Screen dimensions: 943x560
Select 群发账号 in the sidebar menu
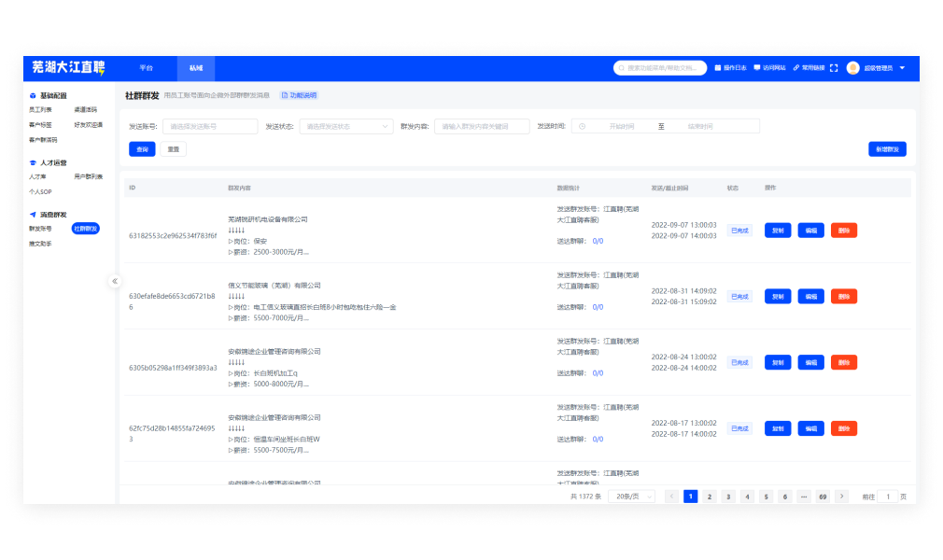click(x=40, y=229)
